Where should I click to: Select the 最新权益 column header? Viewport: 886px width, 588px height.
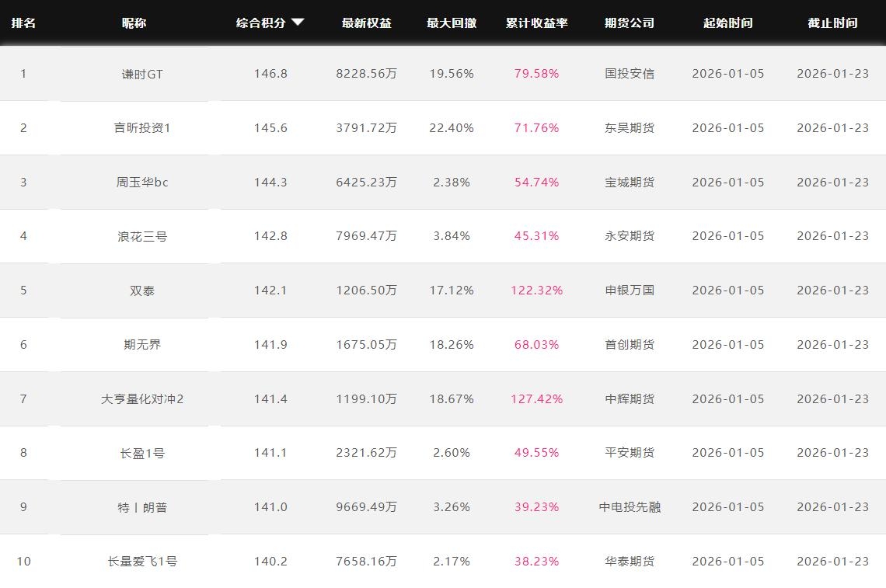(366, 23)
